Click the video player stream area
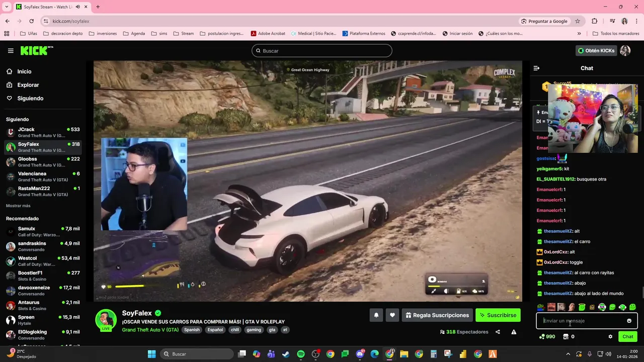The width and height of the screenshot is (644, 362). click(308, 181)
